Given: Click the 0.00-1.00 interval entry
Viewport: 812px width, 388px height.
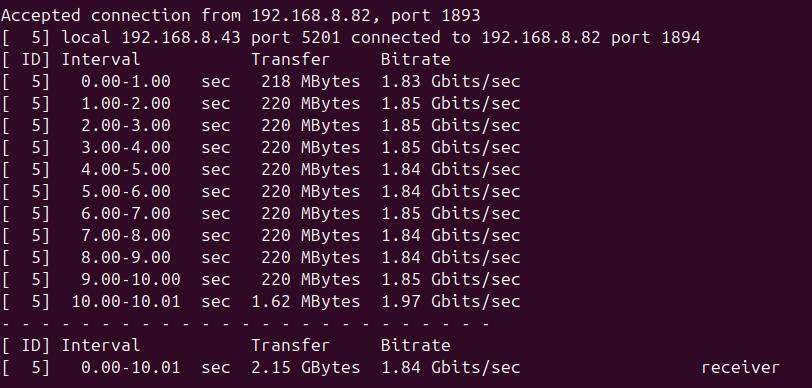Looking at the screenshot, I should click(x=126, y=81).
